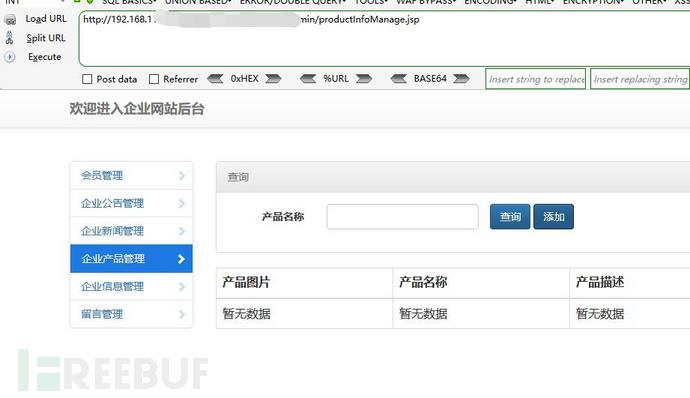The height and width of the screenshot is (398, 690).
Task: Click the Split URL button label
Action: (46, 38)
